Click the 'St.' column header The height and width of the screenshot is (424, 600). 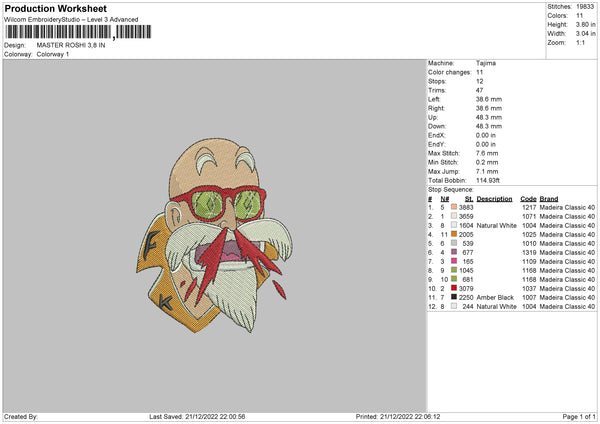coord(469,199)
